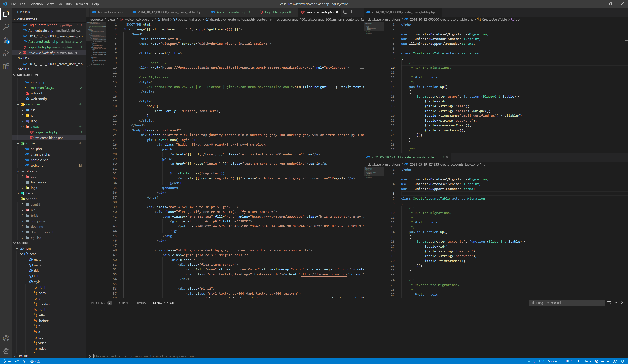Click Ln 33, Col 48 position indicator

click(535, 361)
